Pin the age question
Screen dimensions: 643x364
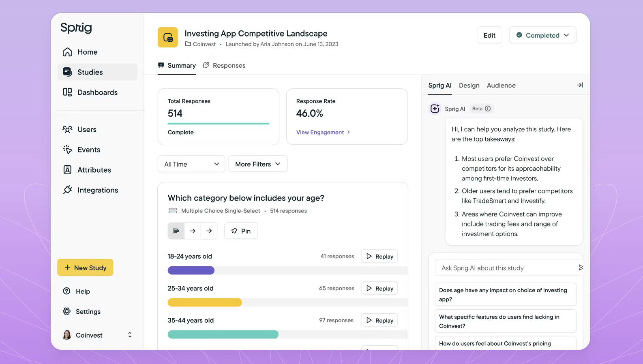pos(241,231)
